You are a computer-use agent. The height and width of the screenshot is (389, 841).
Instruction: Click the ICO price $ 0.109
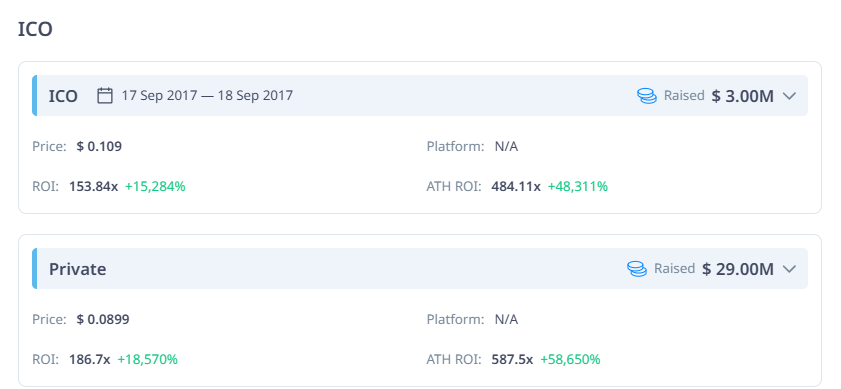pos(99,146)
